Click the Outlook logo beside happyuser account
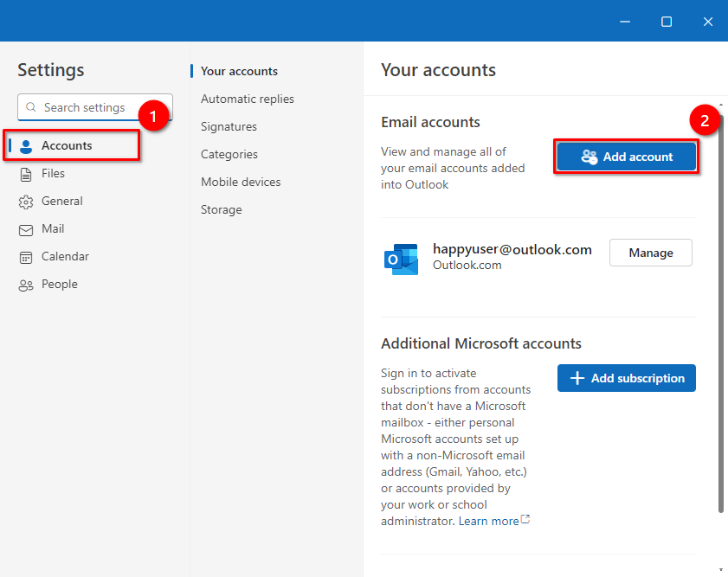The image size is (728, 577). coord(401,259)
